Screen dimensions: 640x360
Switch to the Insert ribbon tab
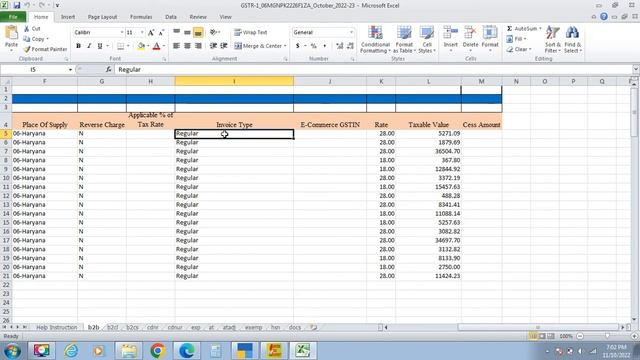pyautogui.click(x=68, y=17)
